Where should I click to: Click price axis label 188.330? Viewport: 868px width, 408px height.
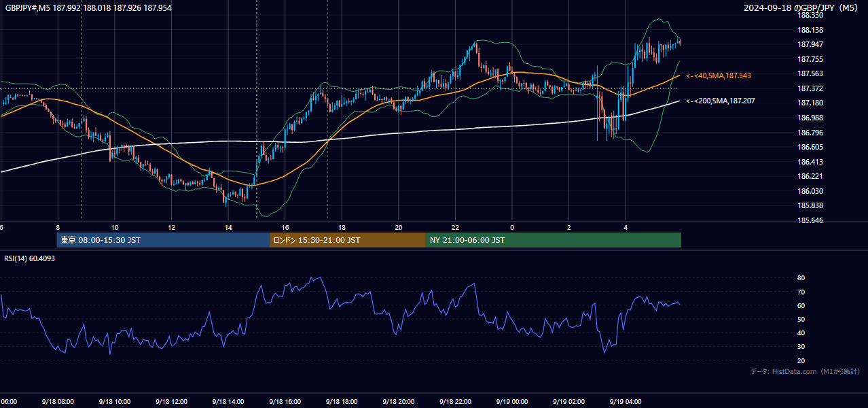click(x=810, y=15)
